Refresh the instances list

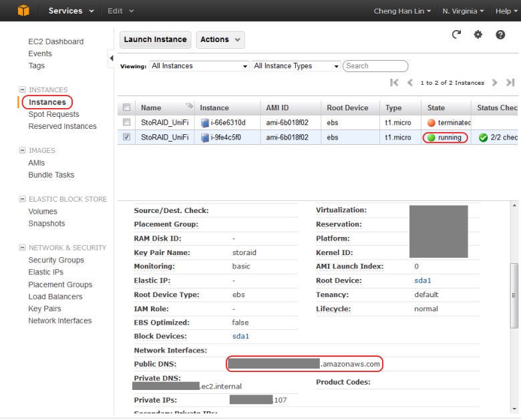456,34
